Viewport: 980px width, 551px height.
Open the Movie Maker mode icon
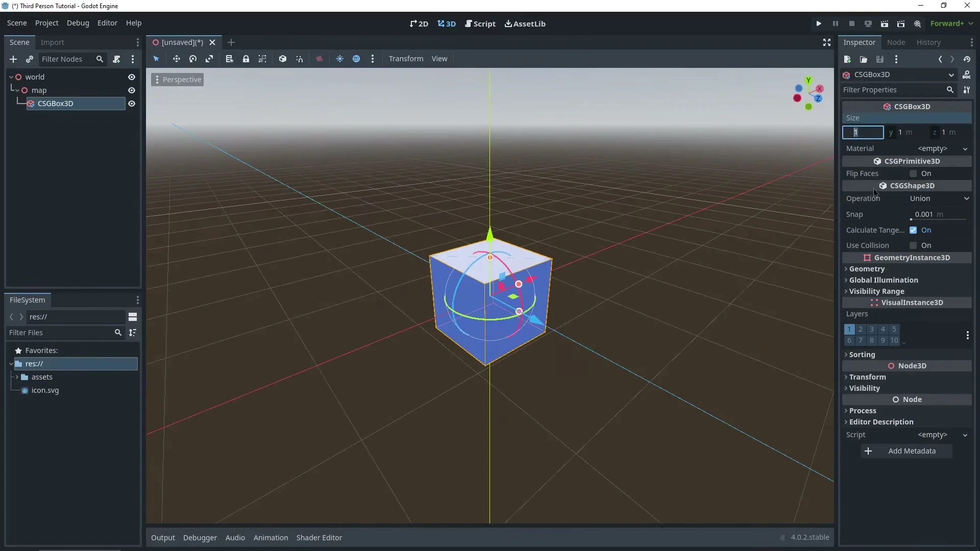(x=918, y=23)
